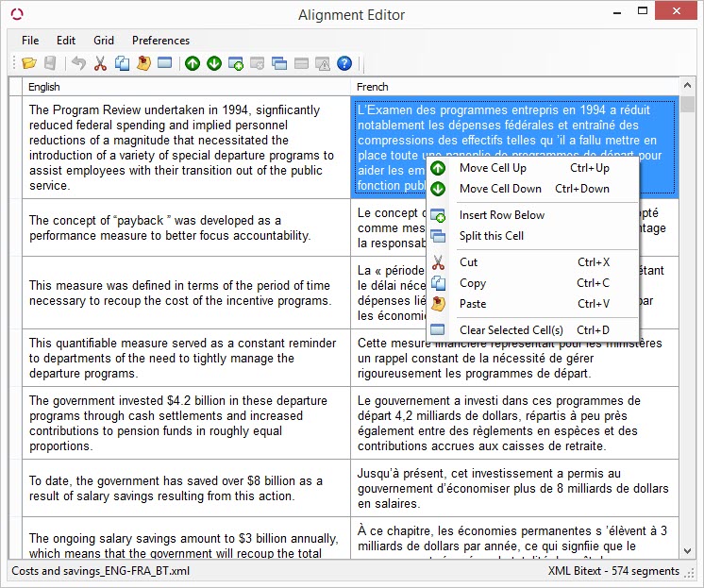Click the row header of first row
The height and width of the screenshot is (588, 704).
(x=16, y=147)
